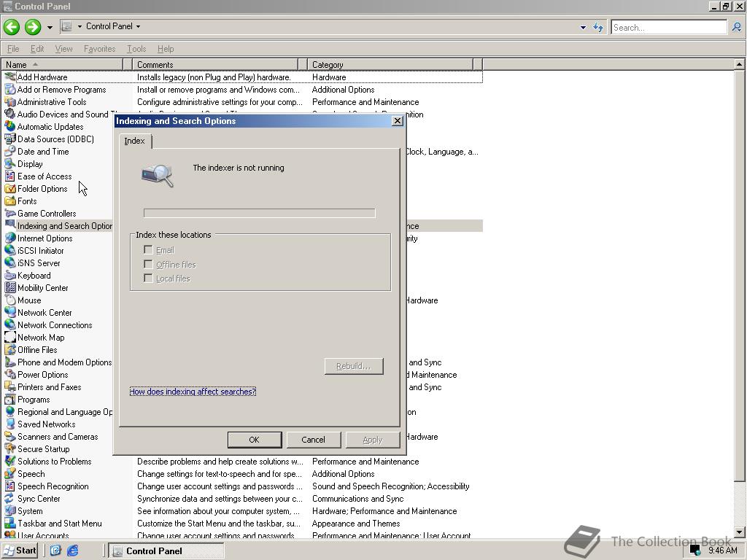Select the Sync Center icon
Screen dimensions: 747x560
pos(9,498)
